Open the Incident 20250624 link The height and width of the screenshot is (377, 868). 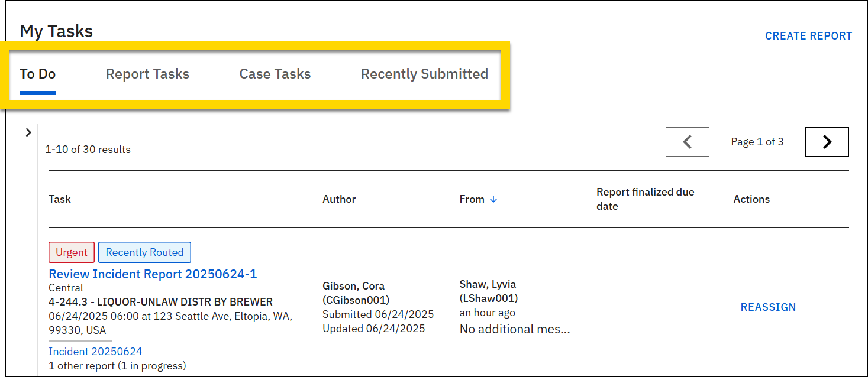tap(95, 352)
